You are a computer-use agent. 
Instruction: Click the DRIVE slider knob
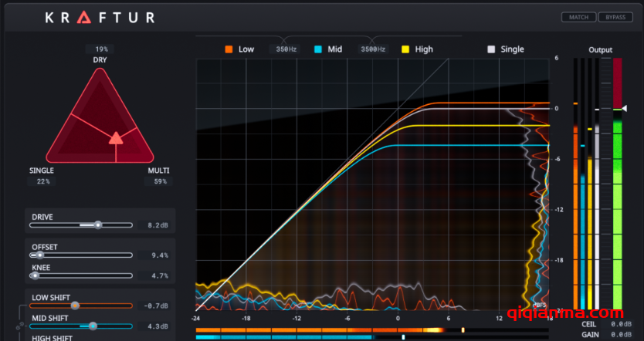[98, 225]
